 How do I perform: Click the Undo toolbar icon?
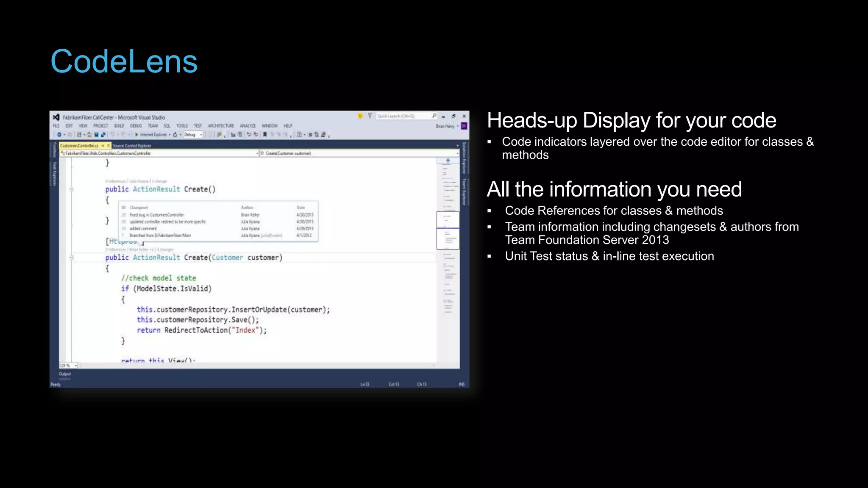[x=113, y=135]
